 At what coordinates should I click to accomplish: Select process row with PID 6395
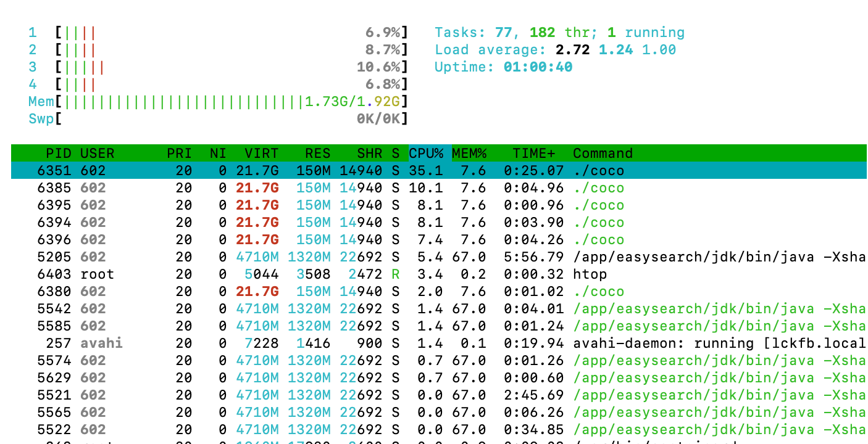click(439, 205)
